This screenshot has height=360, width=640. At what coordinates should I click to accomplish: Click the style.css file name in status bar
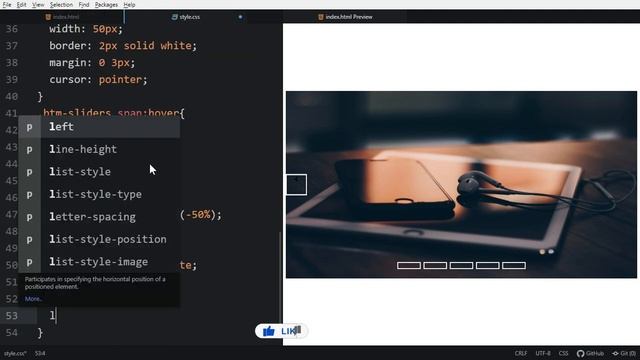click(15, 353)
